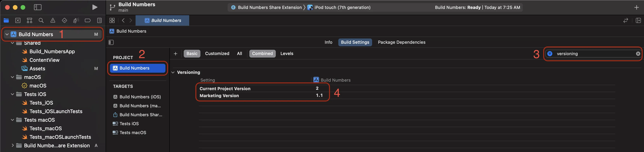The image size is (644, 152).
Task: Select the Build Numbers Share Extension target
Action: [138, 115]
